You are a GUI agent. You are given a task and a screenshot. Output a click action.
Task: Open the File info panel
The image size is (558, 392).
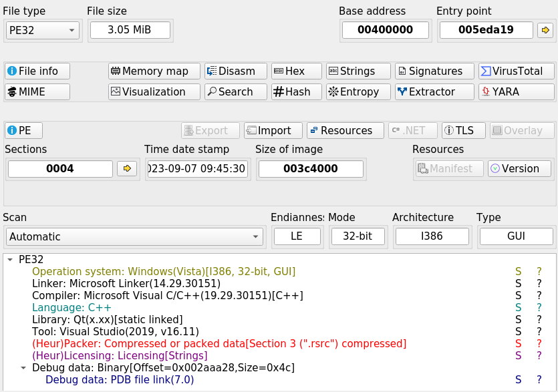click(x=37, y=71)
